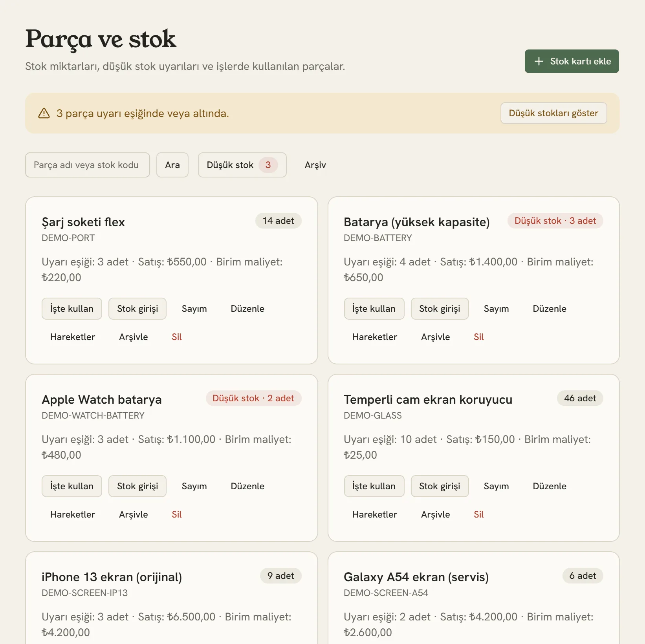Delete Batarya (yüksek kapasite) with Sil
Image resolution: width=645 pixels, height=644 pixels.
click(479, 337)
